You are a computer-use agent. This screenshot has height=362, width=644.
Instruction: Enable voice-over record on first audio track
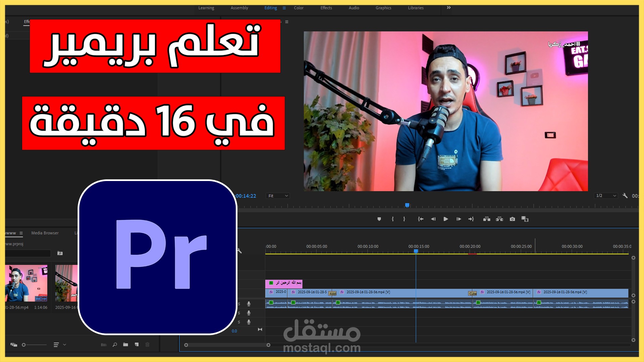[x=249, y=304]
